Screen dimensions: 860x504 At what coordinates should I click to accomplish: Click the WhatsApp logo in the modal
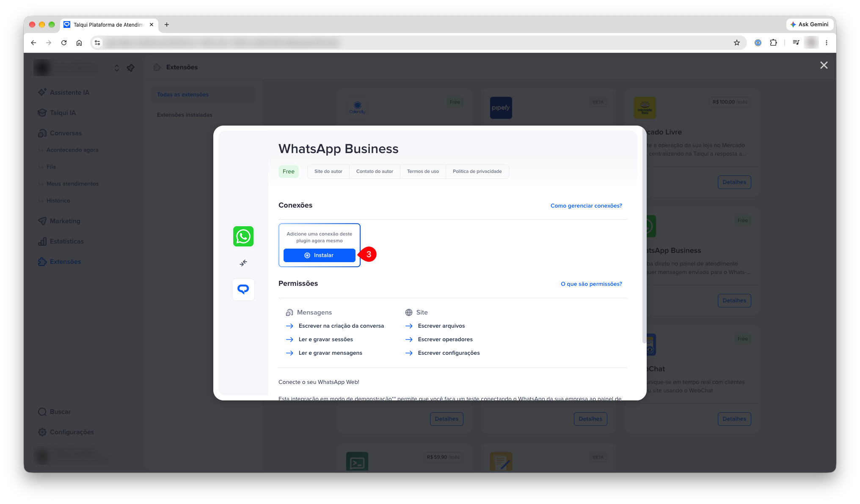(243, 236)
